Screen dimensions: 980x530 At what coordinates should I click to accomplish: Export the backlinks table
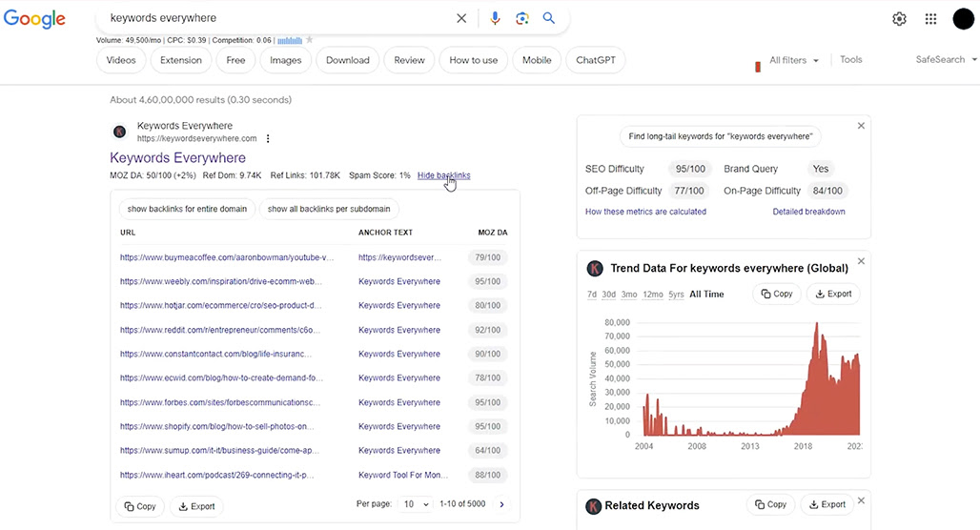pos(197,506)
